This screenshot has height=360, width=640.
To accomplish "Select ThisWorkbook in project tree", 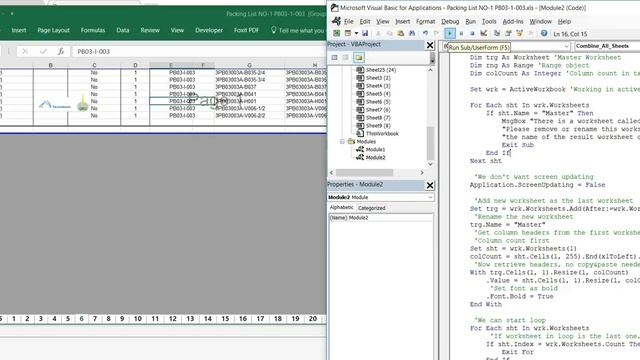I will pyautogui.click(x=382, y=133).
